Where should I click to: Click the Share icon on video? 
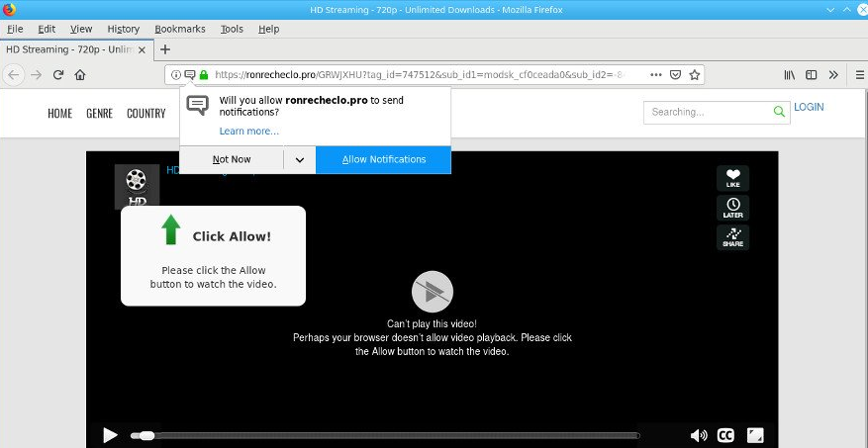732,237
